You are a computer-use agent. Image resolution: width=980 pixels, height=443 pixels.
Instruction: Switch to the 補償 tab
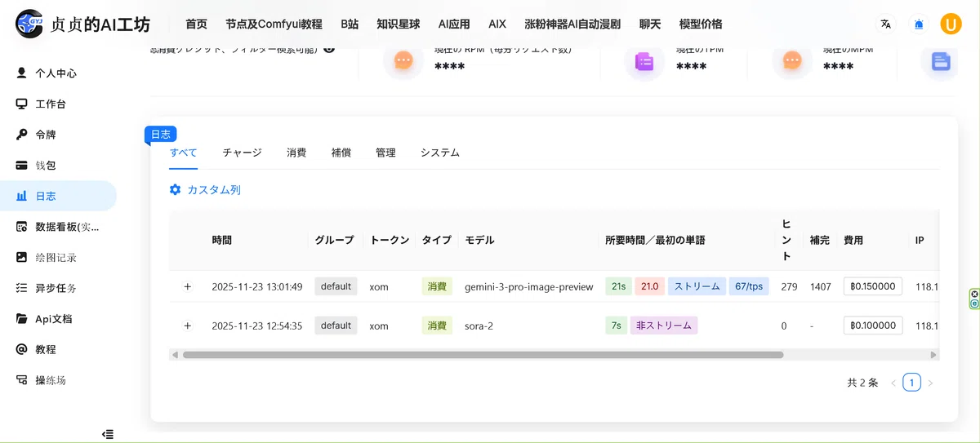pos(341,153)
